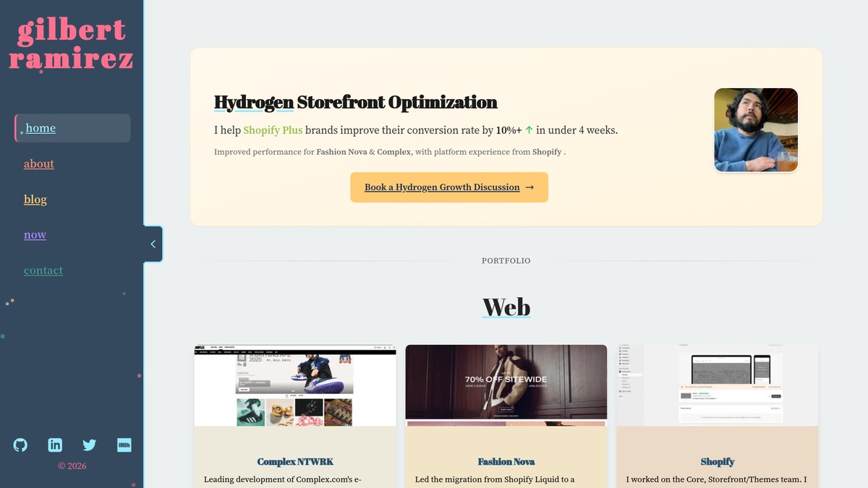The height and width of the screenshot is (488, 868).
Task: Open the LinkedIn profile icon
Action: [55, 445]
